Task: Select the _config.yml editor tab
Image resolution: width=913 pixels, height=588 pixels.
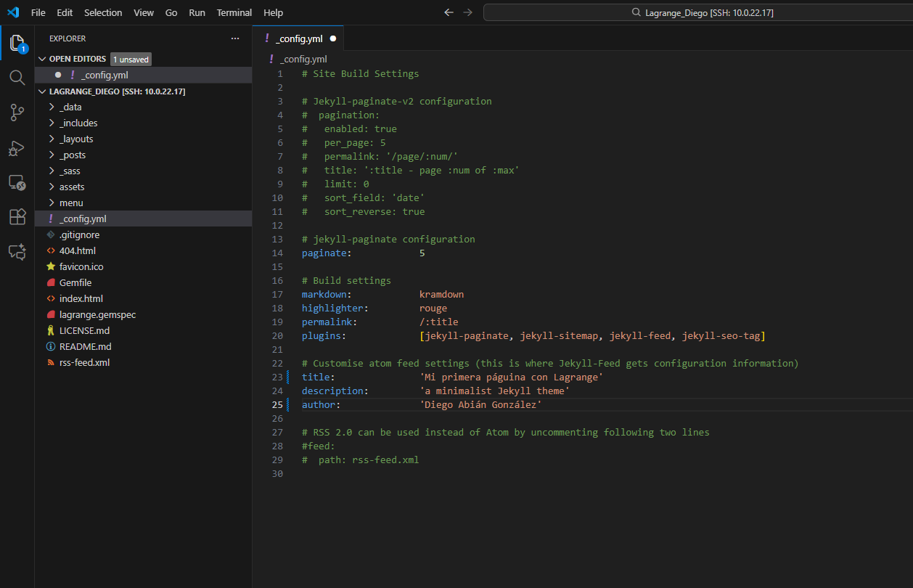Action: click(298, 38)
